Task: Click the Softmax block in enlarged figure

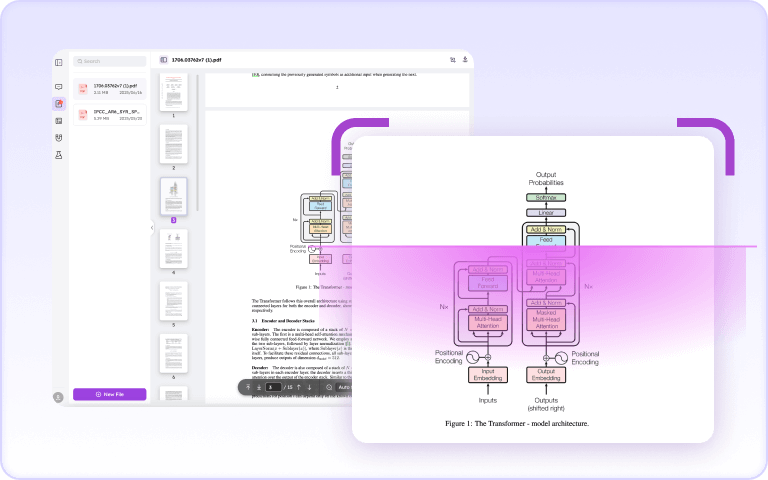Action: tap(546, 197)
